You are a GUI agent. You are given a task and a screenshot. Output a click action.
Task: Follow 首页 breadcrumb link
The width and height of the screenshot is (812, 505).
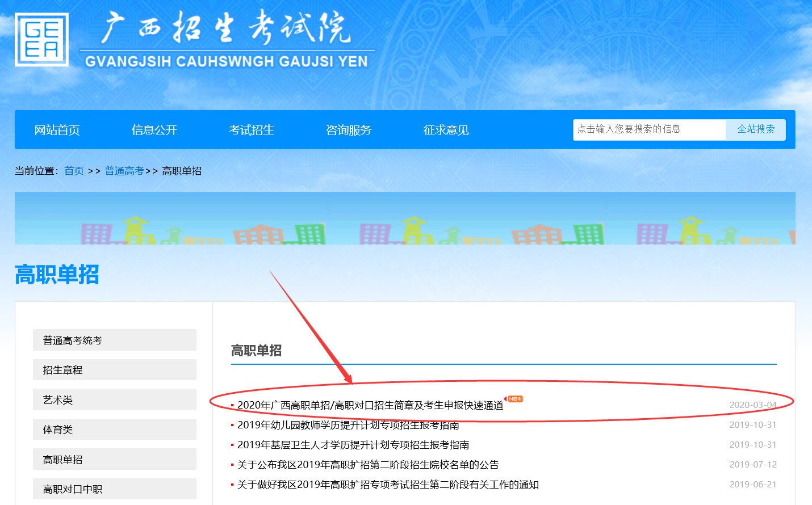(x=74, y=171)
